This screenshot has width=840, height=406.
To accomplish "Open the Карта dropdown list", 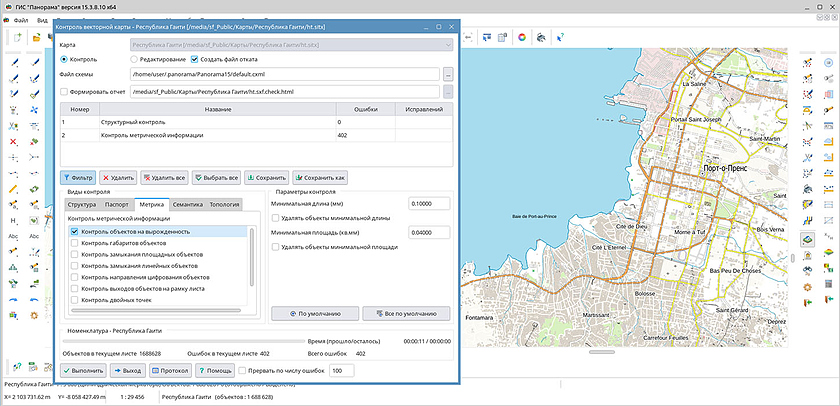I will (447, 44).
